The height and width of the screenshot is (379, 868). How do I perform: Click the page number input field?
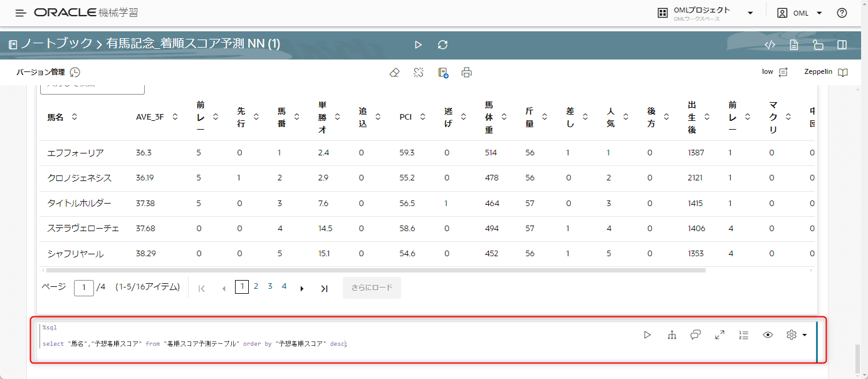(84, 288)
